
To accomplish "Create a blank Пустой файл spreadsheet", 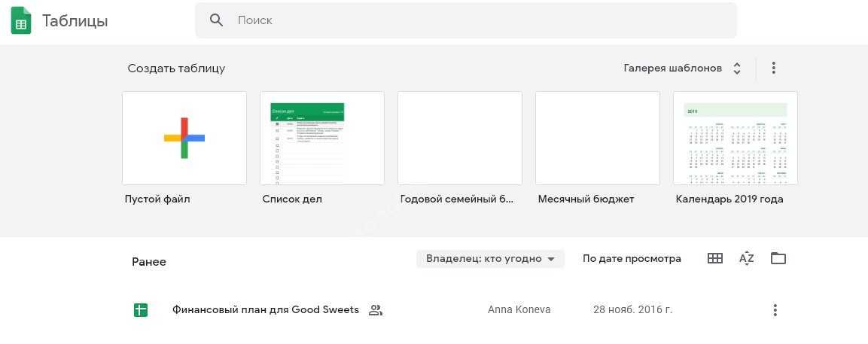I will coord(184,138).
